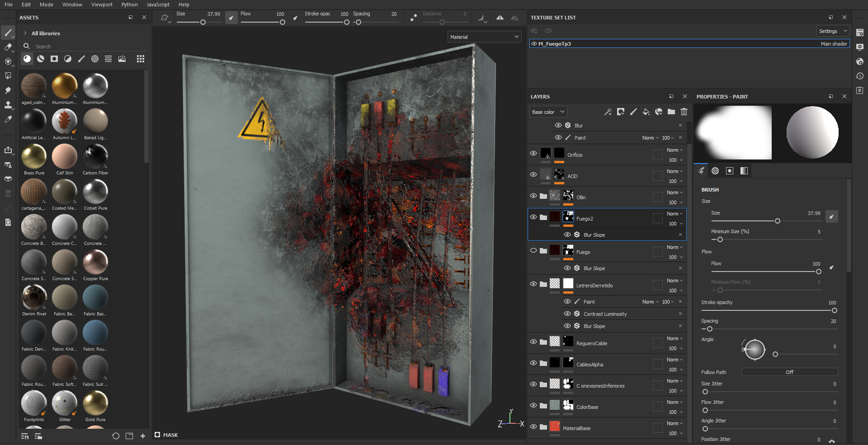Select the Eraser tool in left toolbar
The height and width of the screenshot is (445, 868).
[x=8, y=47]
